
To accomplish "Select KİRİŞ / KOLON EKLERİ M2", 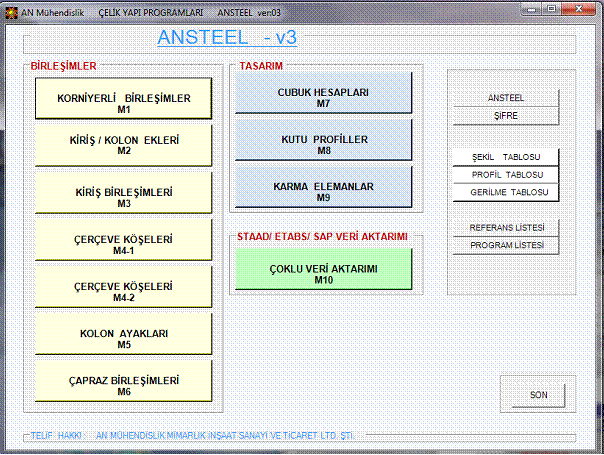I will pyautogui.click(x=124, y=145).
